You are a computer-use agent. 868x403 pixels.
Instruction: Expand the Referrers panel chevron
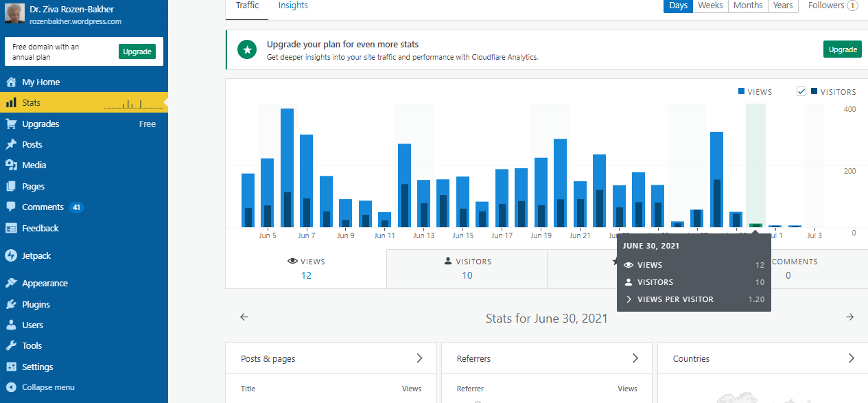pos(635,358)
